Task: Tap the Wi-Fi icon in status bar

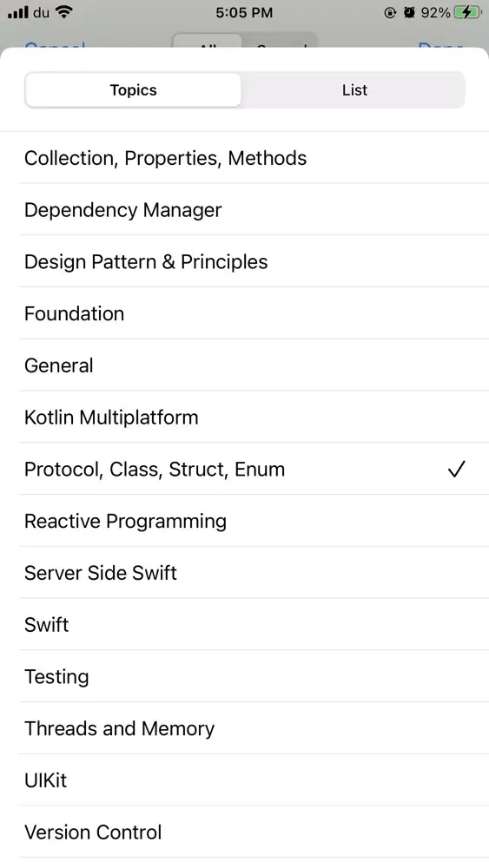Action: point(64,11)
